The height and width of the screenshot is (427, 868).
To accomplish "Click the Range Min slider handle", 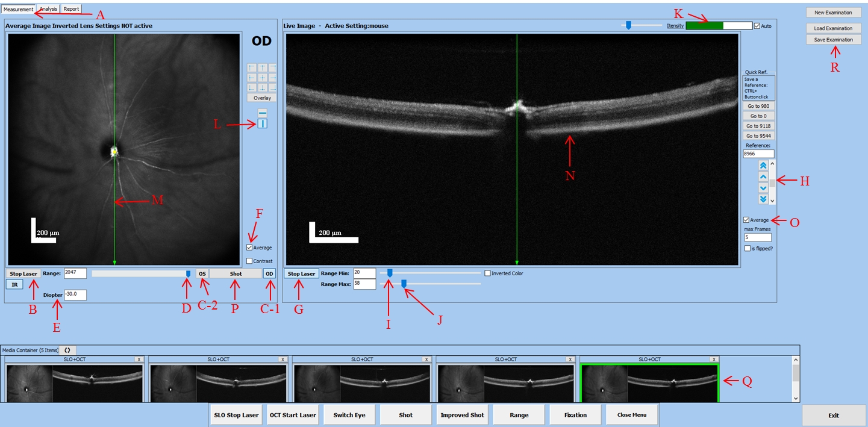I will pyautogui.click(x=389, y=273).
